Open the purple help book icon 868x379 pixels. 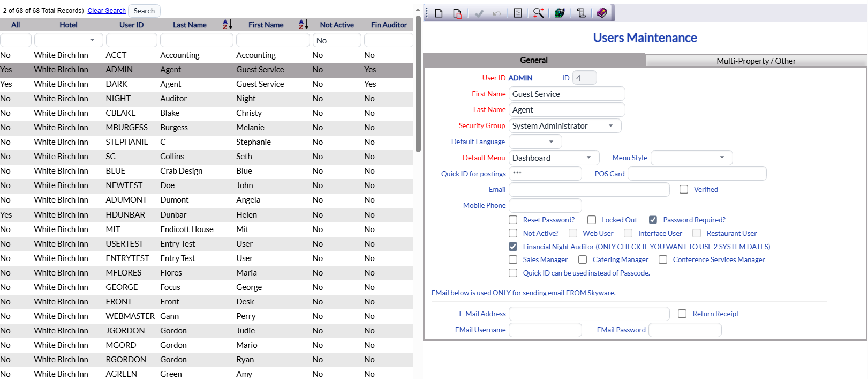click(x=602, y=13)
